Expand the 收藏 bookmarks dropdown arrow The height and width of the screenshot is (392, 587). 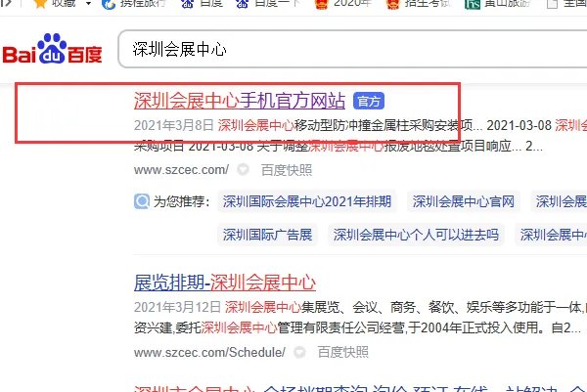pos(88,3)
